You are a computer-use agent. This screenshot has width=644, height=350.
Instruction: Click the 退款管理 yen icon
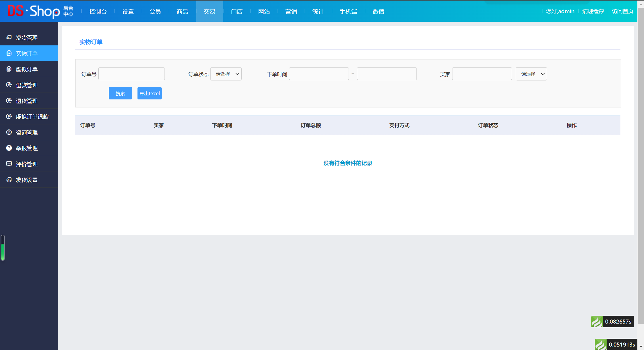pyautogui.click(x=9, y=85)
